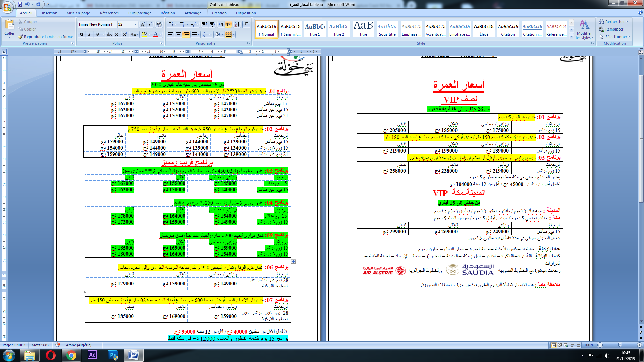Click the center align icon

click(178, 34)
